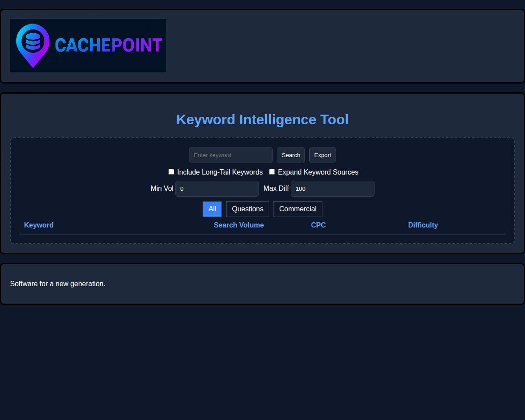
Task: Select the Min Vol number field
Action: tap(217, 189)
